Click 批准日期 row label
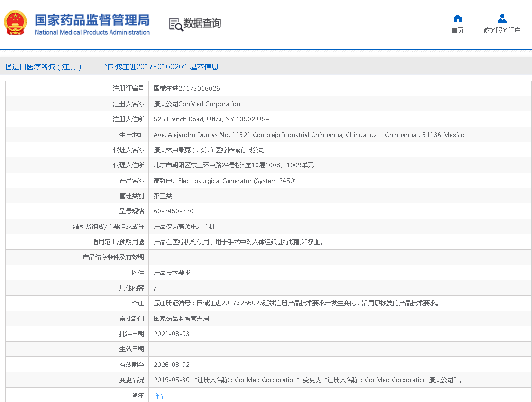The width and height of the screenshot is (532, 402). [132, 334]
